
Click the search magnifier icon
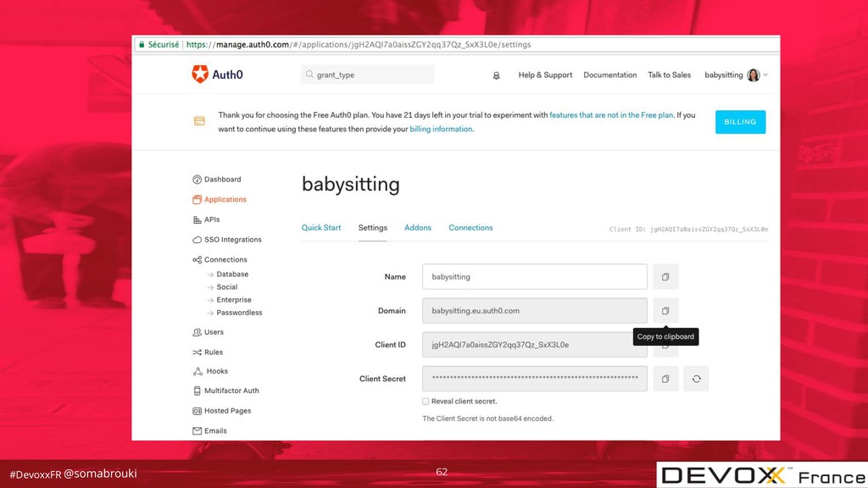click(x=309, y=75)
